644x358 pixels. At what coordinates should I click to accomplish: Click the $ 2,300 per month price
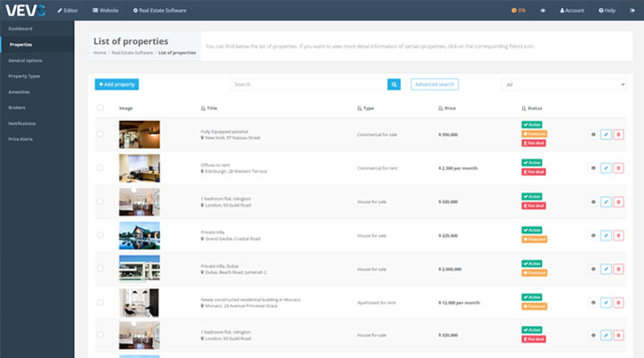(x=458, y=168)
